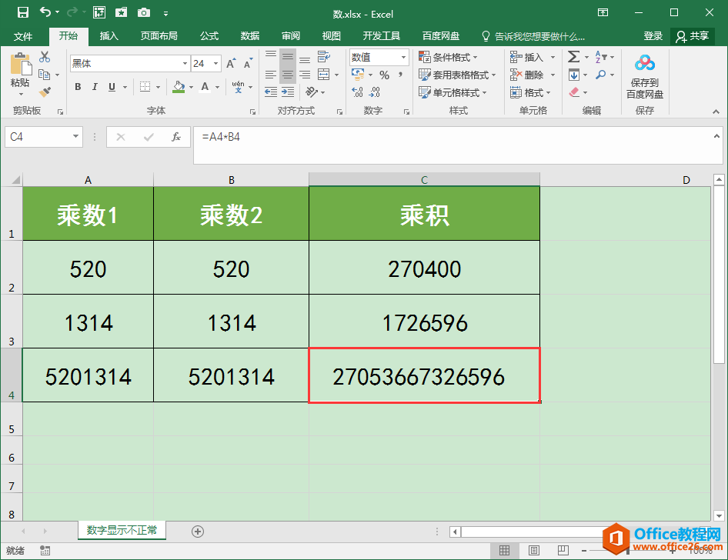
Task: Align text to the left
Action: click(x=271, y=75)
